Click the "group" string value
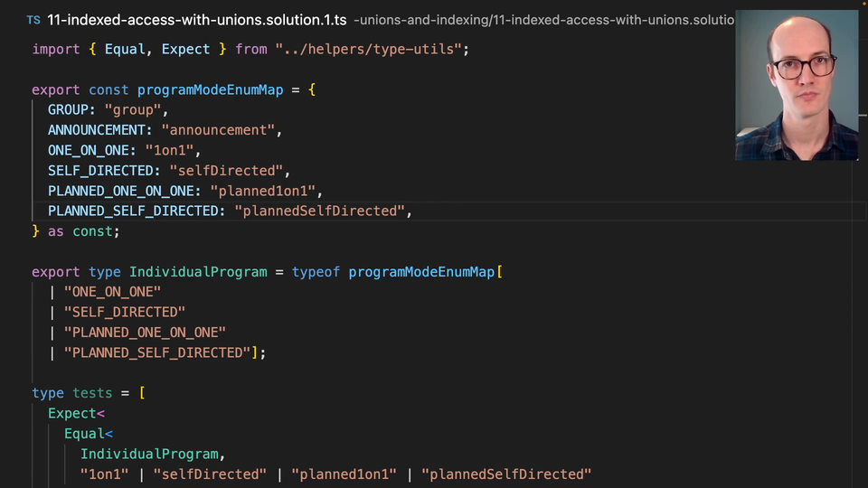The width and height of the screenshot is (868, 488). click(133, 110)
